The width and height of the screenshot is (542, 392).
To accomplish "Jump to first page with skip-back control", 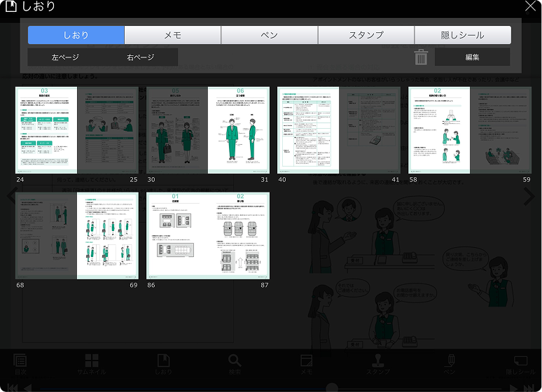I will [x=13, y=388].
